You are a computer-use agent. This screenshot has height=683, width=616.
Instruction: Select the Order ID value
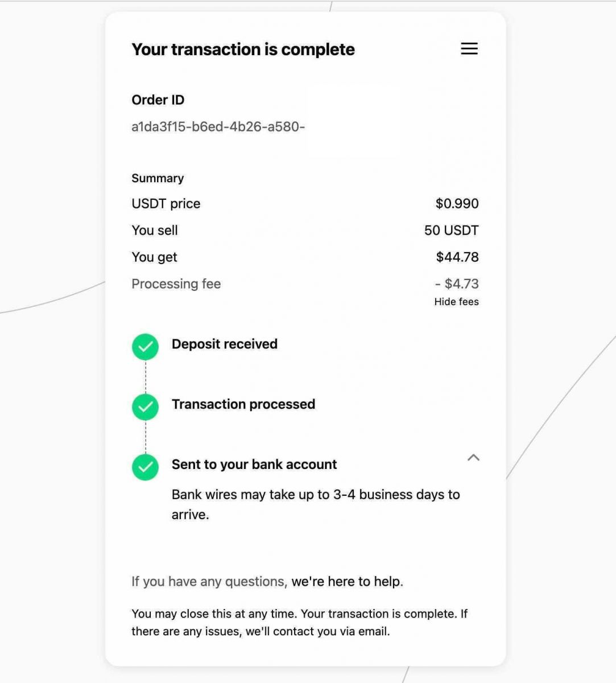coord(218,126)
